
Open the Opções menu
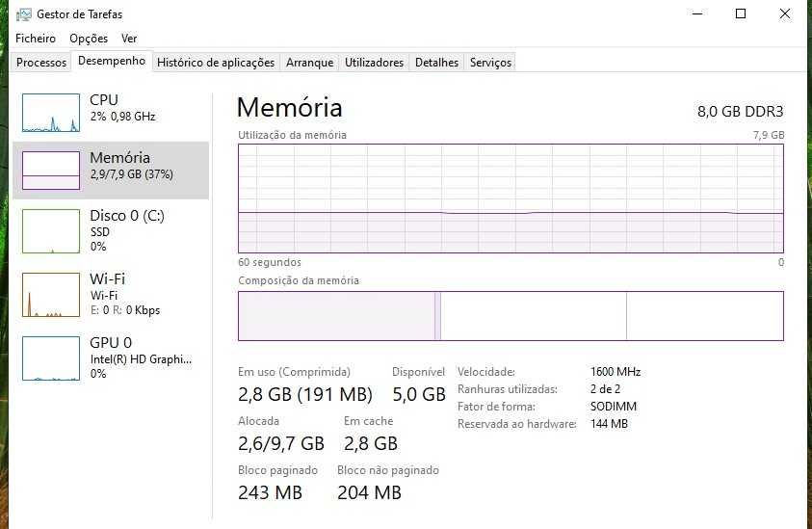(x=89, y=39)
